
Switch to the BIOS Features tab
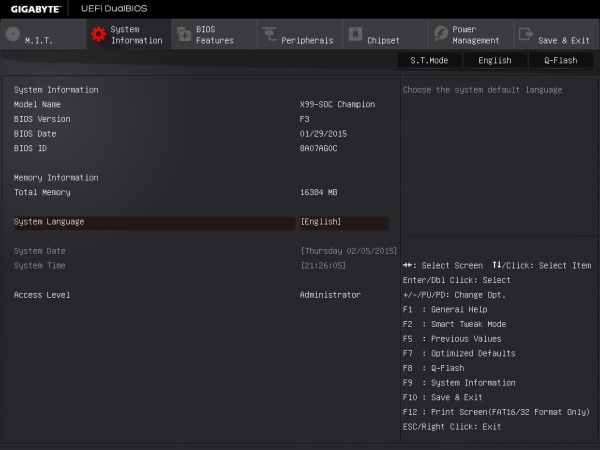pos(214,34)
